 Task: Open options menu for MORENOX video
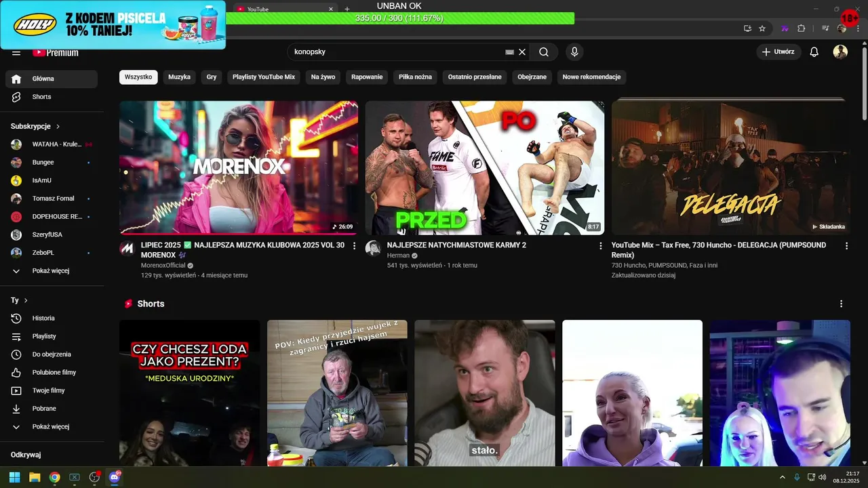pyautogui.click(x=354, y=246)
